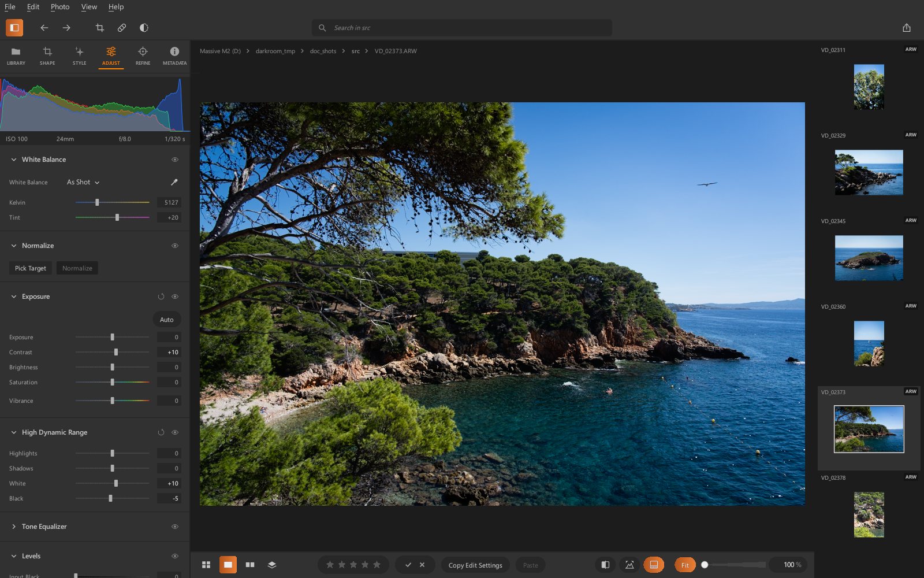Image resolution: width=924 pixels, height=578 pixels.
Task: Click the Auto exposure button
Action: 167,320
